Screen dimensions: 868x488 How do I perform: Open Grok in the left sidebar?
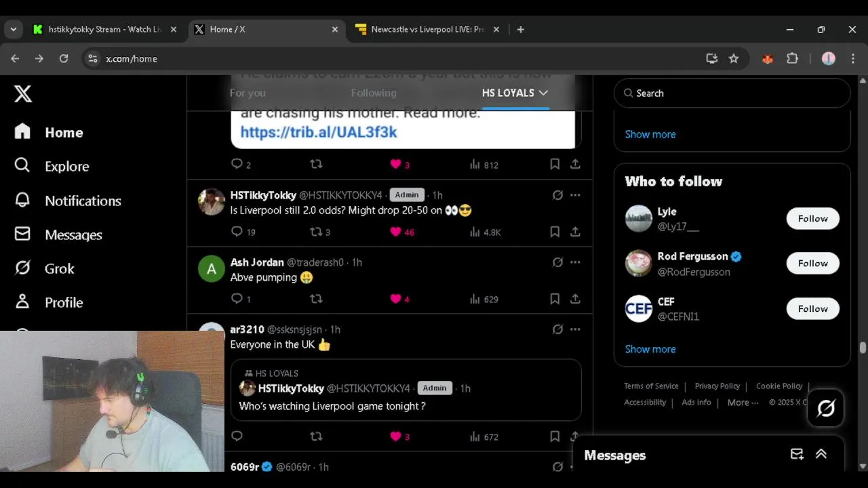(x=44, y=268)
